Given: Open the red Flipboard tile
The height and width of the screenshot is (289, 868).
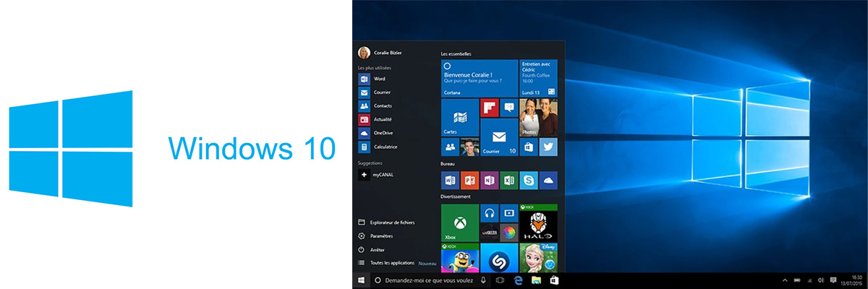Looking at the screenshot, I should 490,108.
